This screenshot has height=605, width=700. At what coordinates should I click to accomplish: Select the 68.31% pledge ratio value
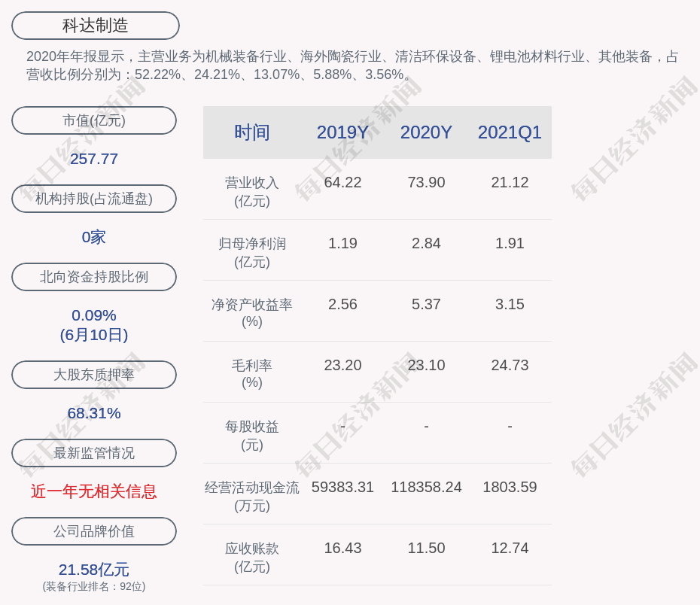coord(94,413)
